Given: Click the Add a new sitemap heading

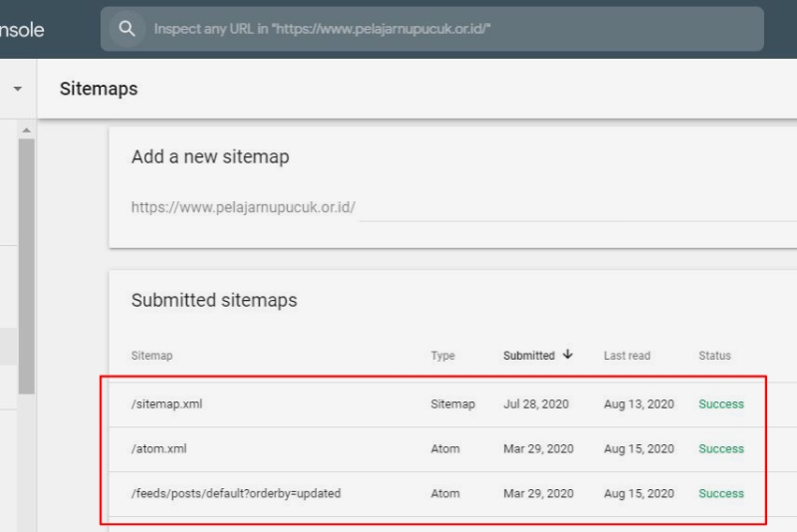Looking at the screenshot, I should (210, 157).
